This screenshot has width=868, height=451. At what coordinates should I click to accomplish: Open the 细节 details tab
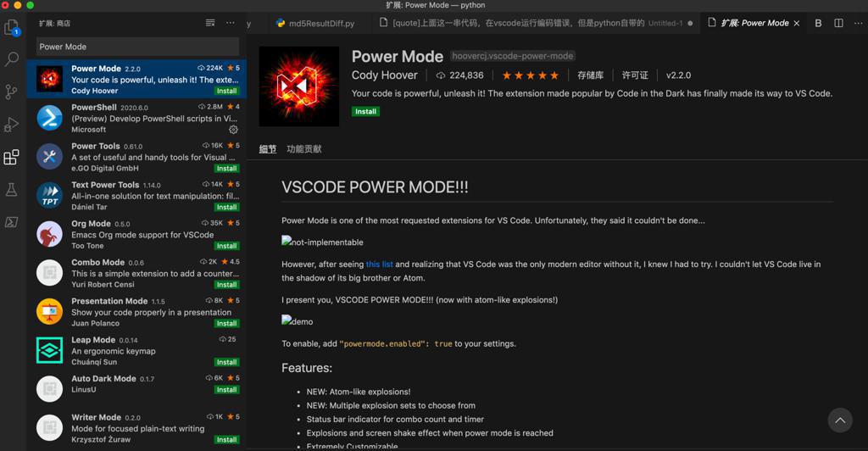[x=267, y=149]
